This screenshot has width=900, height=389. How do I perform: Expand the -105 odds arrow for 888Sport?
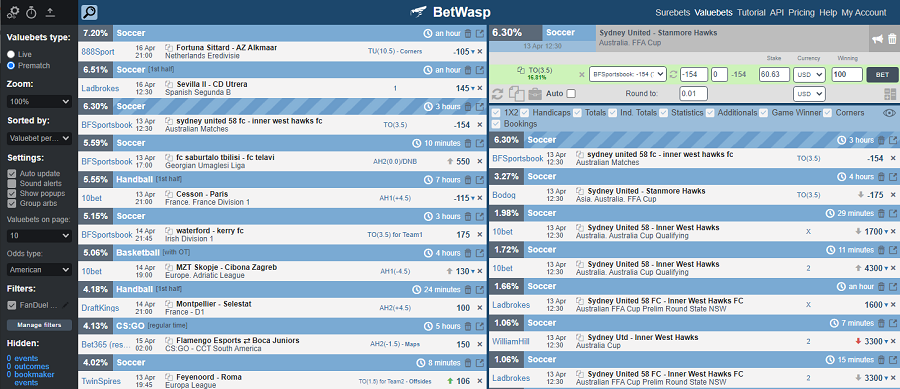(x=473, y=52)
